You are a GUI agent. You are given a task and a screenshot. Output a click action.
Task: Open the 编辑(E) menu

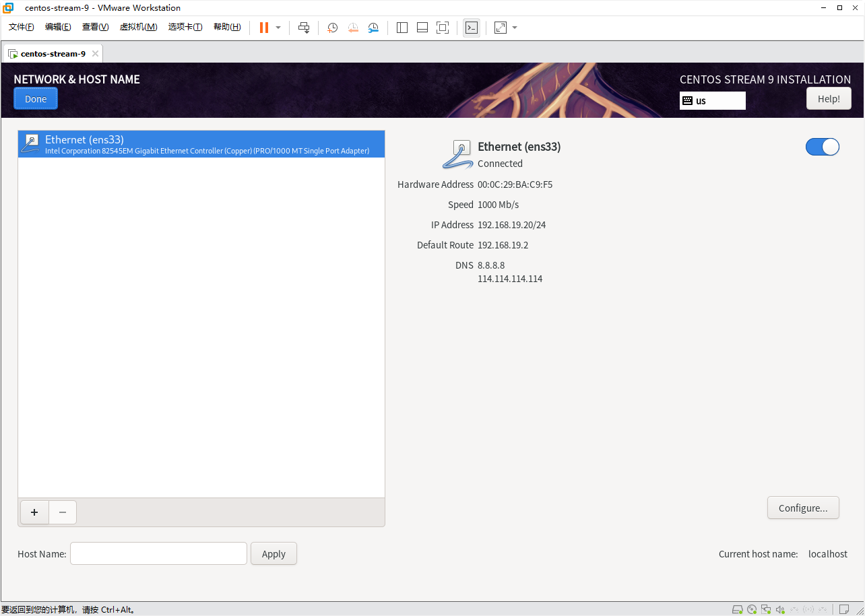pyautogui.click(x=58, y=27)
